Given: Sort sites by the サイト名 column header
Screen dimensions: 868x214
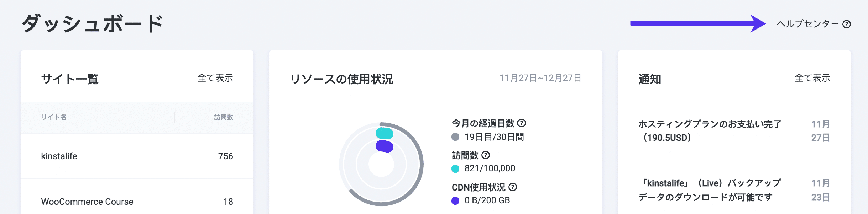Looking at the screenshot, I should click(54, 117).
